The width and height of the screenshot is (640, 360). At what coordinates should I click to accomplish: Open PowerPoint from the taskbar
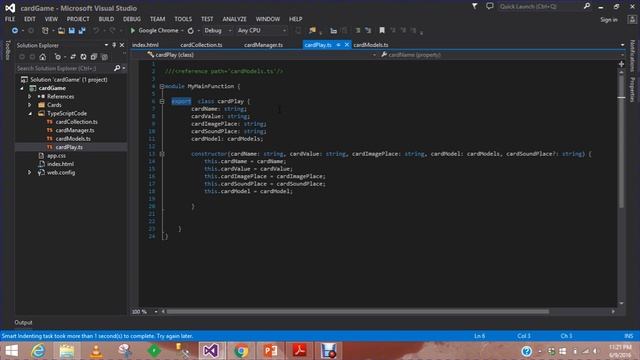[x=270, y=351]
